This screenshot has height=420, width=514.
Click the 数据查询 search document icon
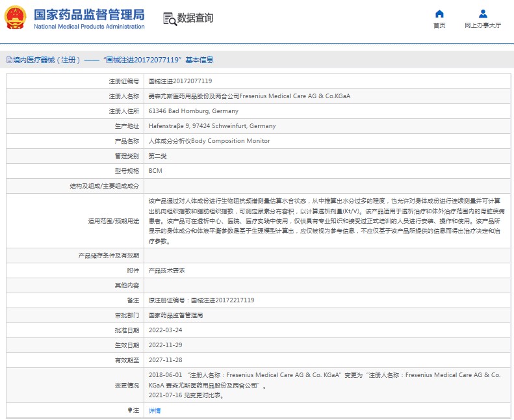click(170, 19)
